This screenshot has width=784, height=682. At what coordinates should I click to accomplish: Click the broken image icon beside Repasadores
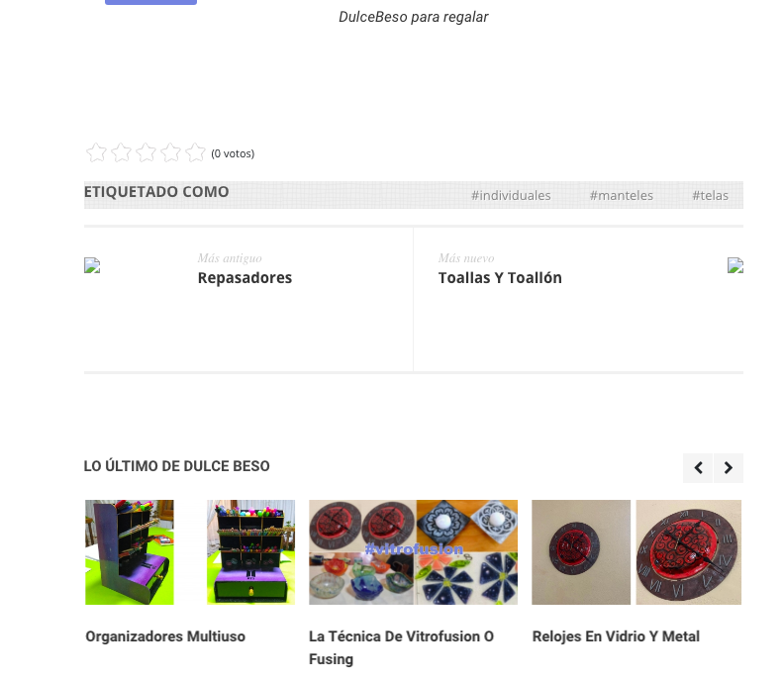(92, 265)
